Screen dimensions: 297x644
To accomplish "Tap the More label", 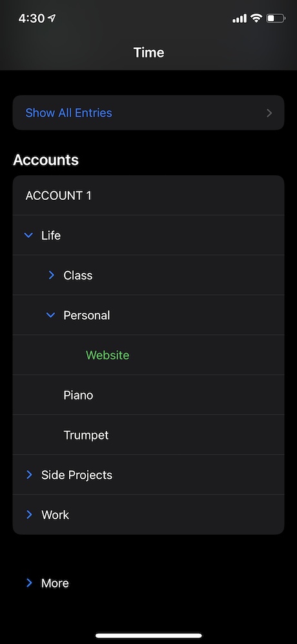I will coord(55,583).
